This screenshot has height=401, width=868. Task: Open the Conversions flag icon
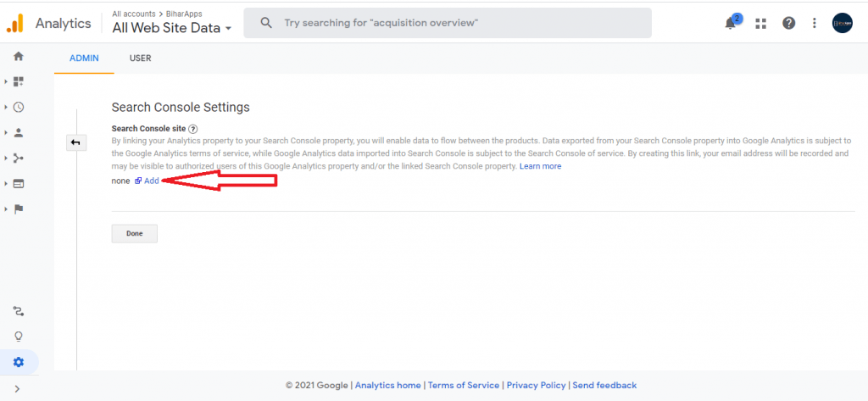[19, 209]
